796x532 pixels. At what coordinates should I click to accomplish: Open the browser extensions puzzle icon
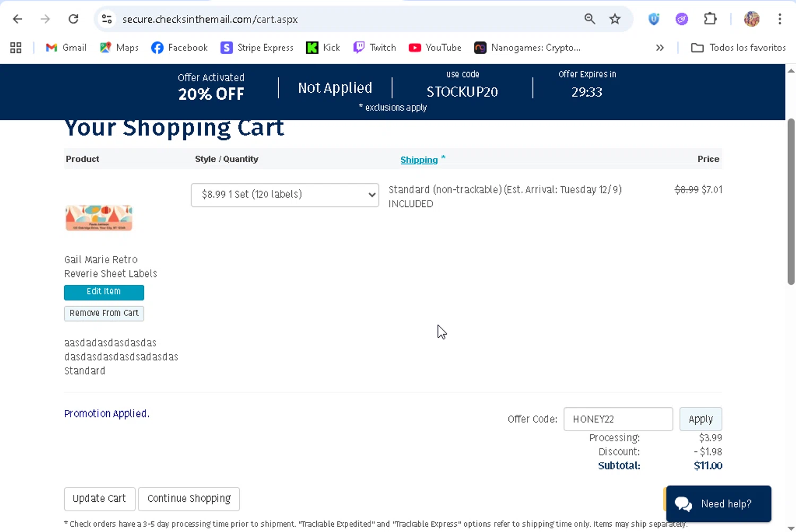click(x=710, y=19)
